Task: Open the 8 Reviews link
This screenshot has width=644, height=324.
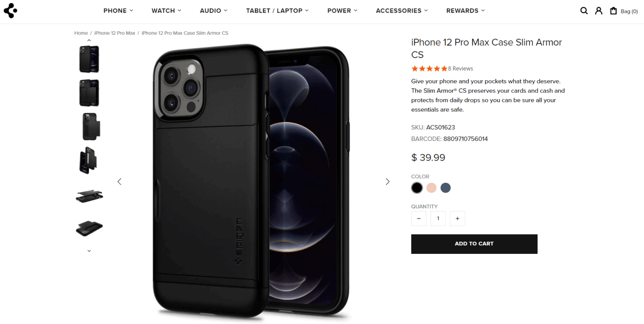Action: (x=460, y=68)
